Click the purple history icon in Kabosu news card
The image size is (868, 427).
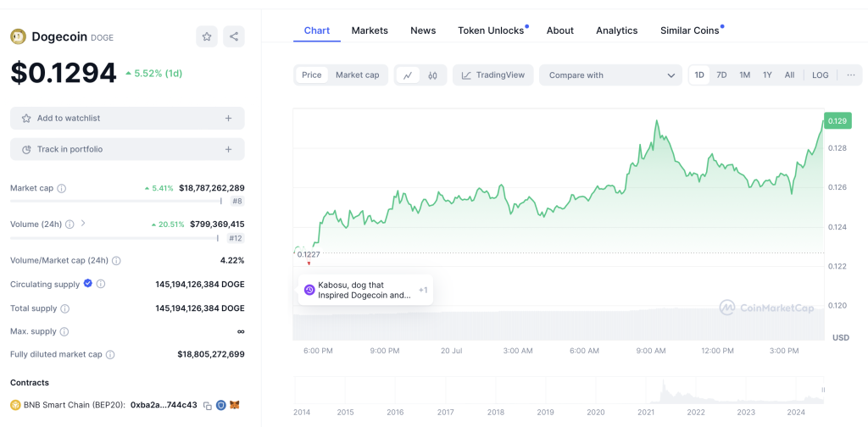point(309,290)
